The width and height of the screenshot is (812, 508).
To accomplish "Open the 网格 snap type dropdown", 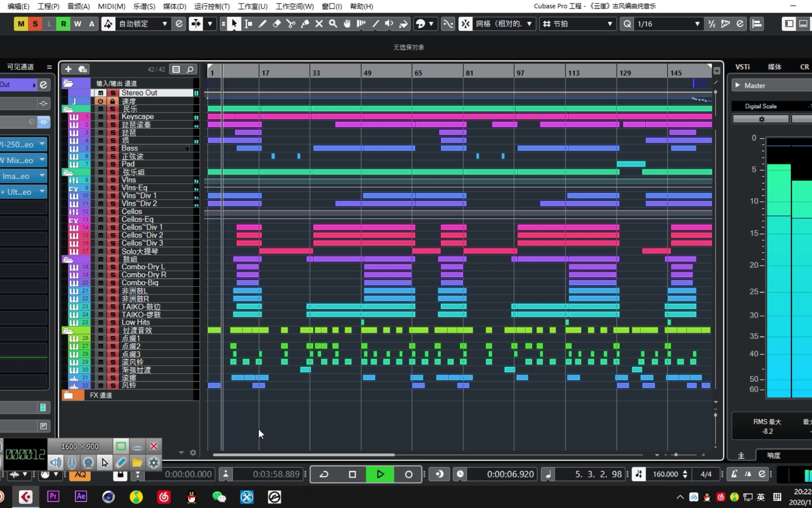I will [504, 24].
